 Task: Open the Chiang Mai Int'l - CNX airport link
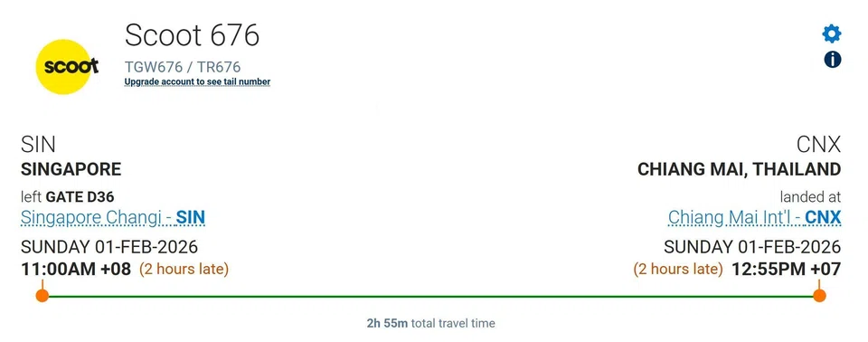click(x=754, y=217)
